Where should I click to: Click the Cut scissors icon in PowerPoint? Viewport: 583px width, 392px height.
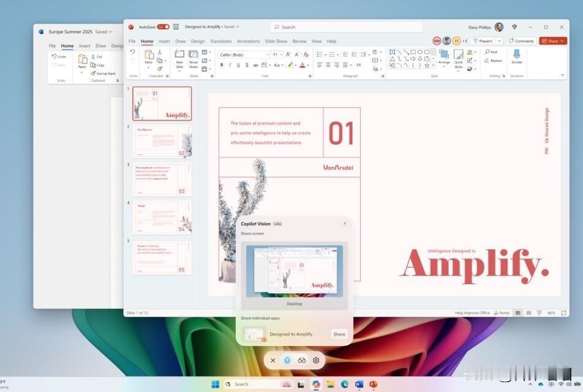159,53
